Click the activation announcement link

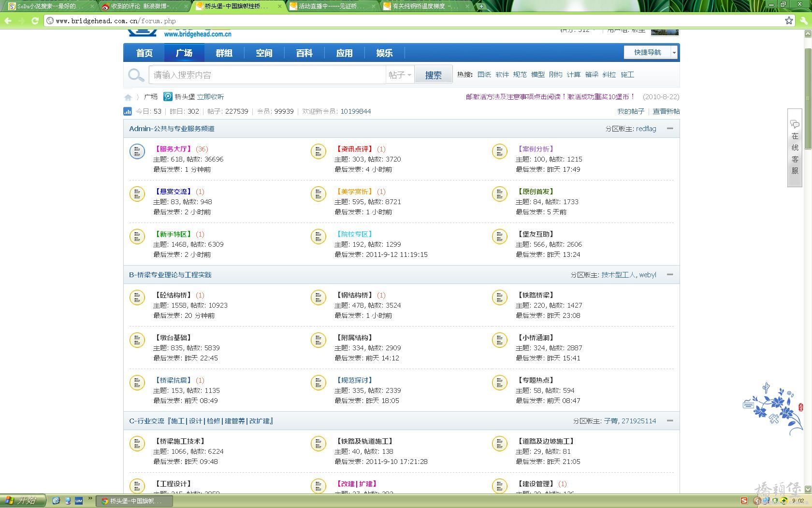tap(550, 97)
